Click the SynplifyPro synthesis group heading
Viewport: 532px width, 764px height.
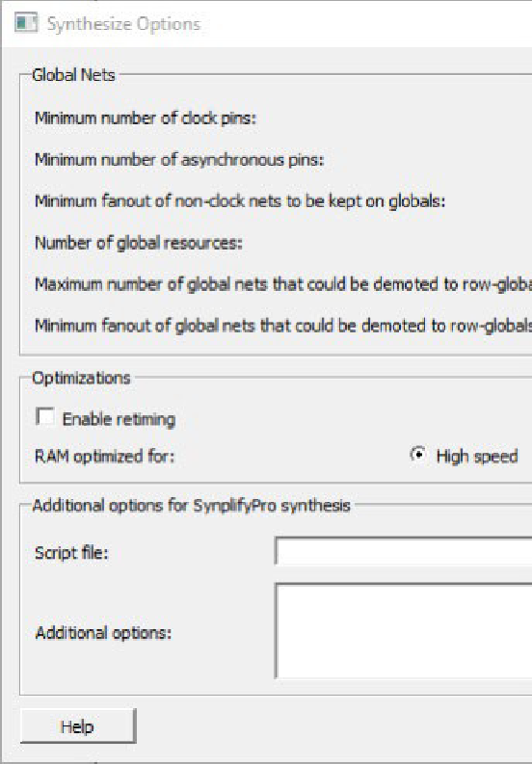(x=191, y=506)
